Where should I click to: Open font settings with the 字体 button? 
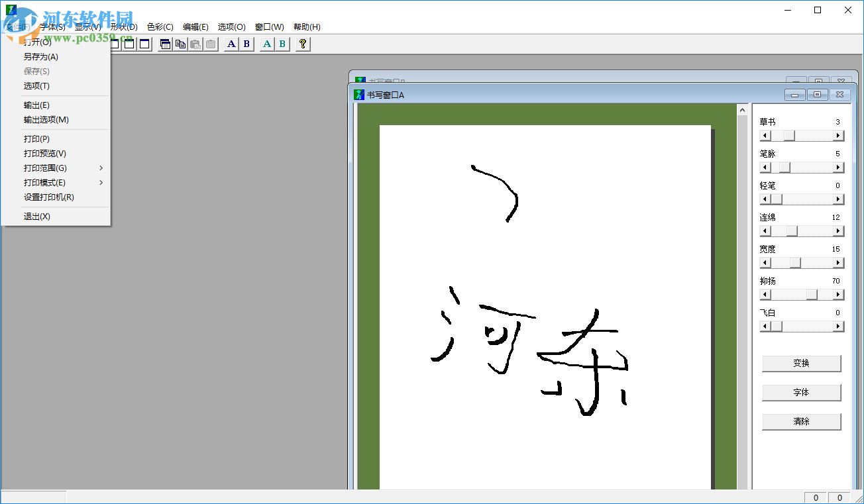point(801,392)
